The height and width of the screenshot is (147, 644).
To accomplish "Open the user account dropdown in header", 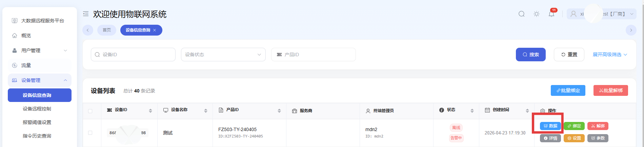I will click(601, 14).
